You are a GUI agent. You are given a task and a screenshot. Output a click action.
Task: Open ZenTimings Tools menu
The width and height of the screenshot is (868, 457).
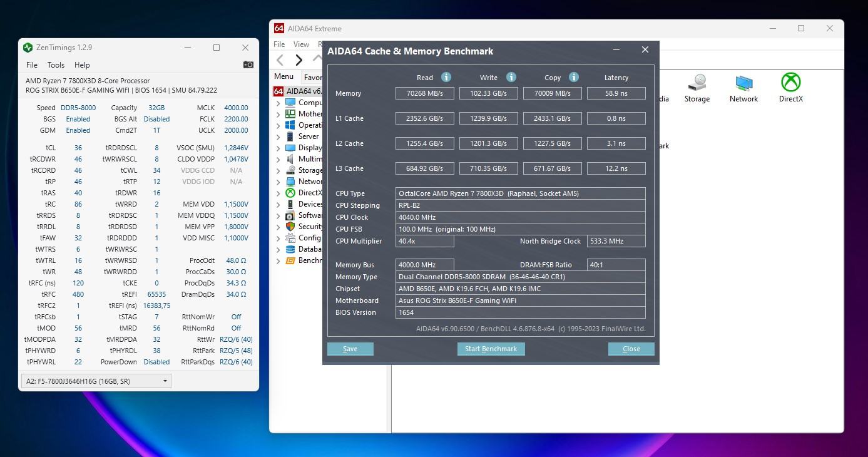[56, 64]
